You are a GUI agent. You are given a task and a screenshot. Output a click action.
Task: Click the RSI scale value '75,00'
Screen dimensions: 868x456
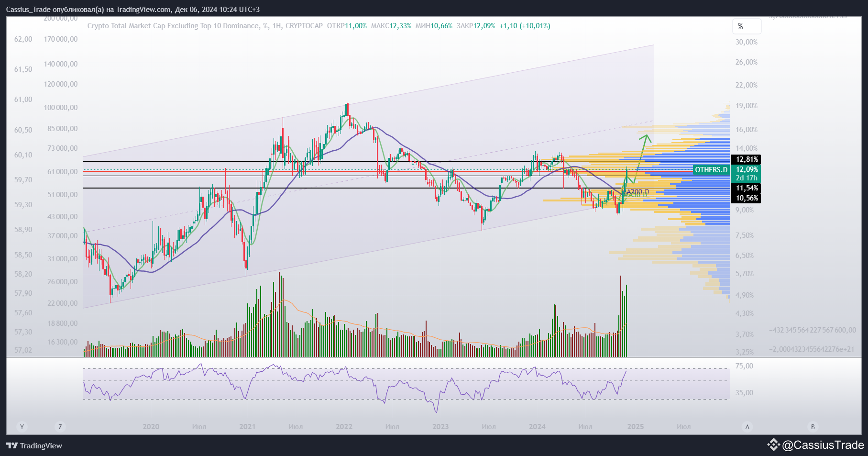tap(744, 366)
